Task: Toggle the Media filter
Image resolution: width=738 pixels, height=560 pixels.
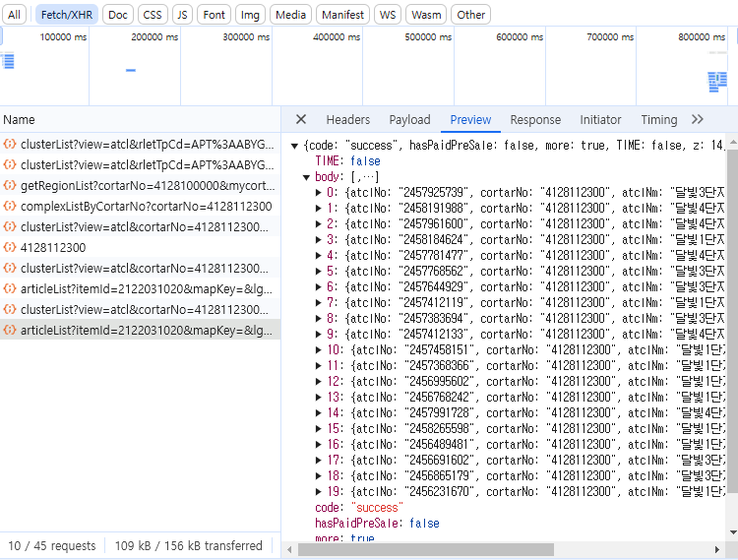Action: point(290,15)
